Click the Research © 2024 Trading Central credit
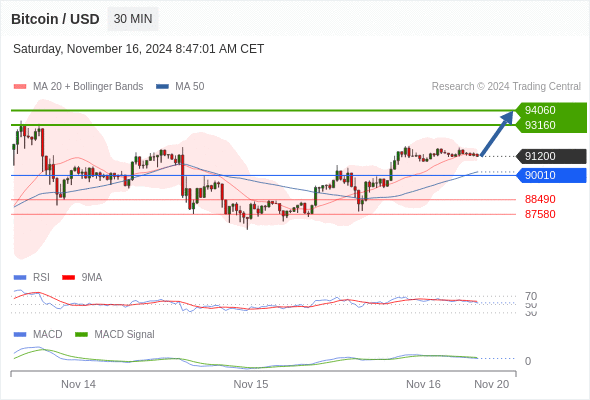The image size is (590, 400). pos(506,87)
